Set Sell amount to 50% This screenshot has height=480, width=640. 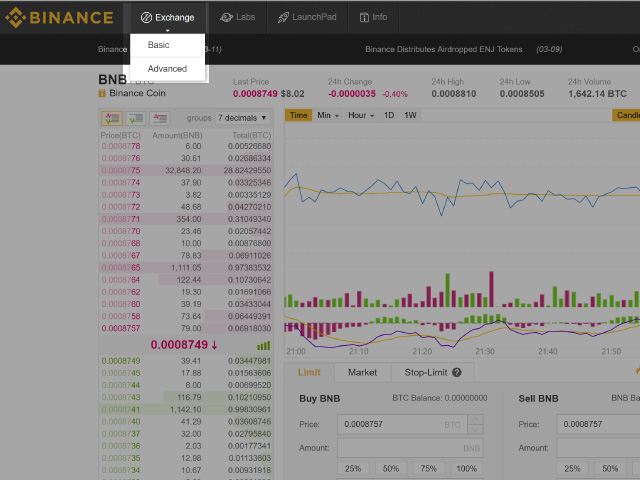click(610, 469)
